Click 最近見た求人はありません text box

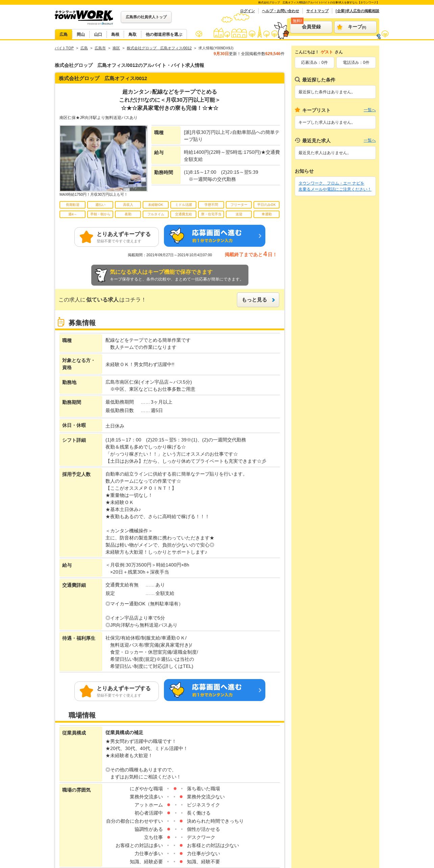335,153
